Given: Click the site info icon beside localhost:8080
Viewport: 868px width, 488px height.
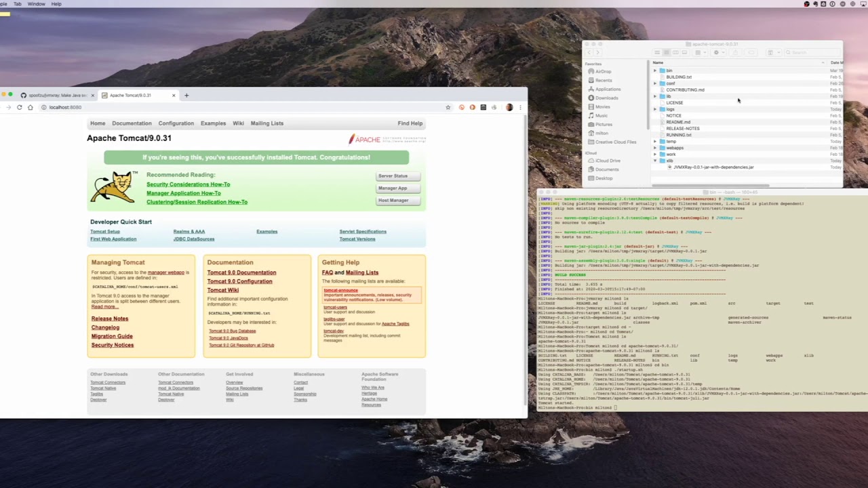Looking at the screenshot, I should [x=43, y=107].
